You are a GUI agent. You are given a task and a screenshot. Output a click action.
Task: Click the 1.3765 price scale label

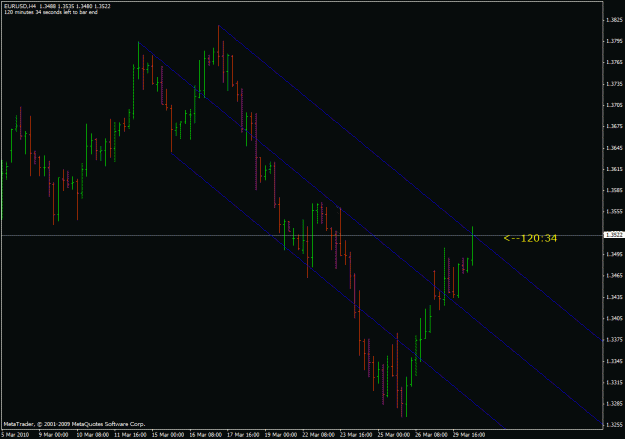(x=614, y=62)
